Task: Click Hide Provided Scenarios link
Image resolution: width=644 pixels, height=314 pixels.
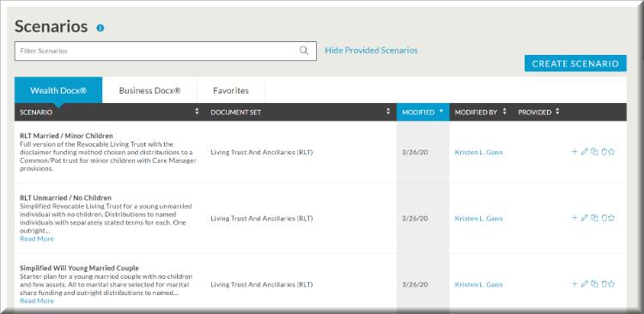Action: coord(371,51)
